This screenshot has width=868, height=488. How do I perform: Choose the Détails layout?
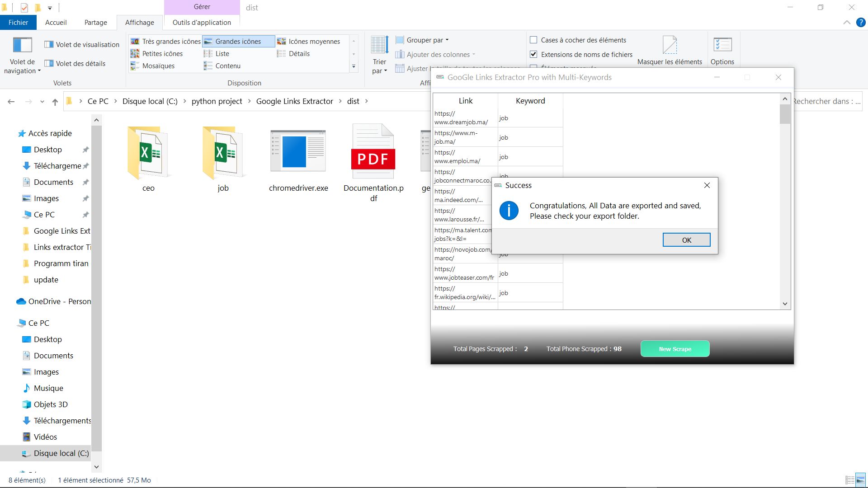point(293,53)
